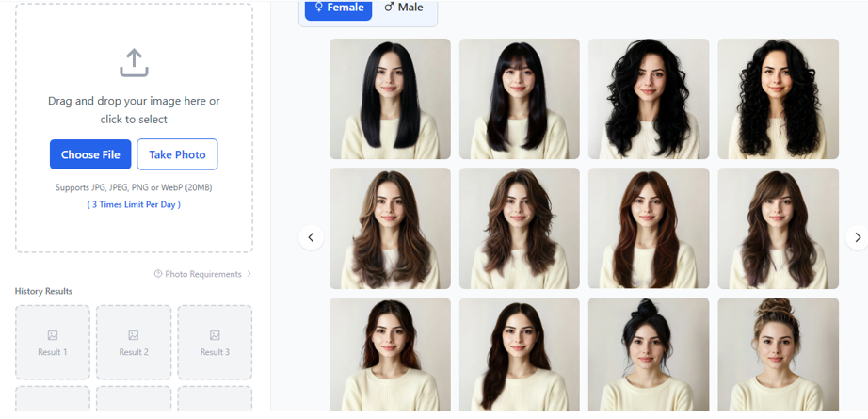Switch to the Male tab

point(404,8)
